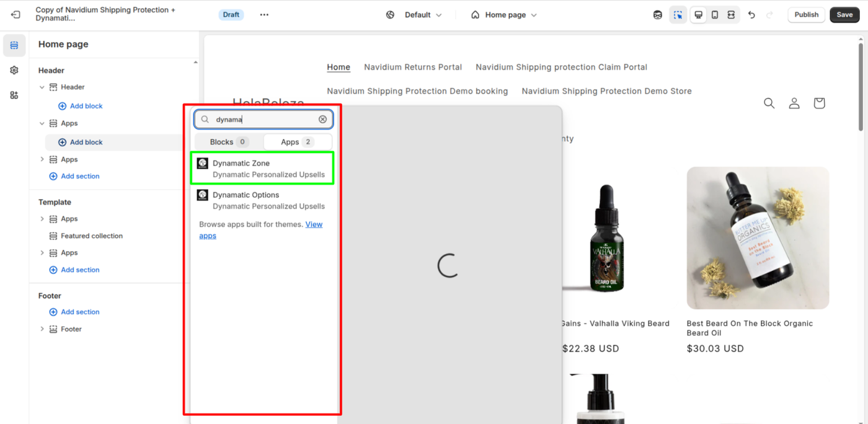Click the Featured collection section icon
868x424 pixels.
tap(53, 236)
